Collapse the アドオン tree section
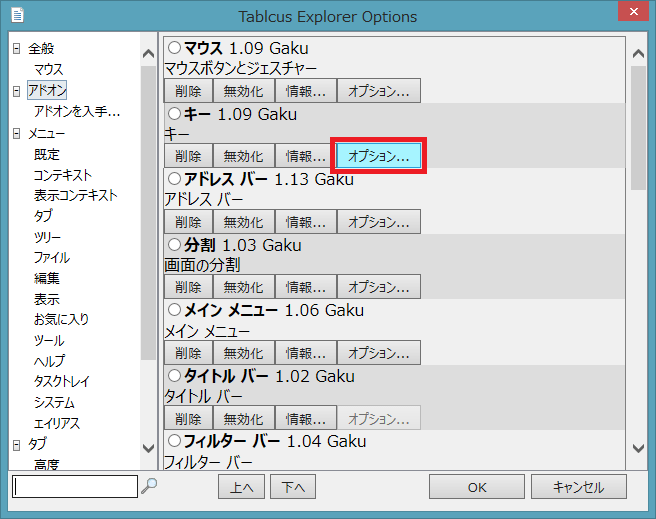Image resolution: width=656 pixels, height=519 pixels. click(x=16, y=91)
